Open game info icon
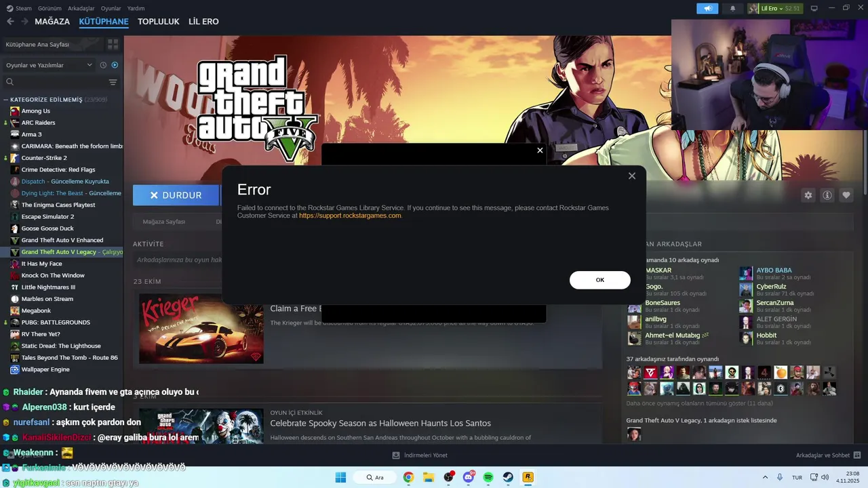This screenshot has height=488, width=868. pos(827,195)
